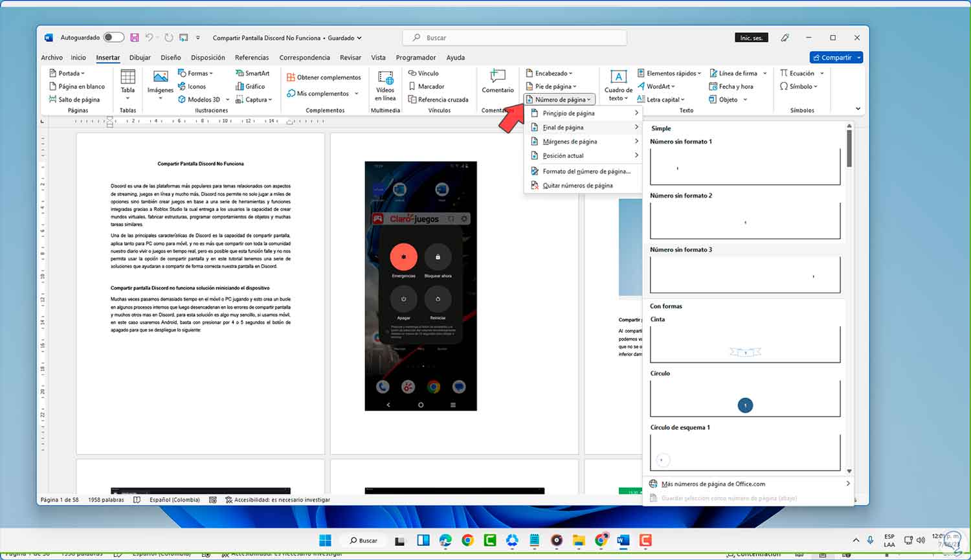Image resolution: width=971 pixels, height=560 pixels.
Task: Open the Principio de página submenu
Action: (584, 113)
